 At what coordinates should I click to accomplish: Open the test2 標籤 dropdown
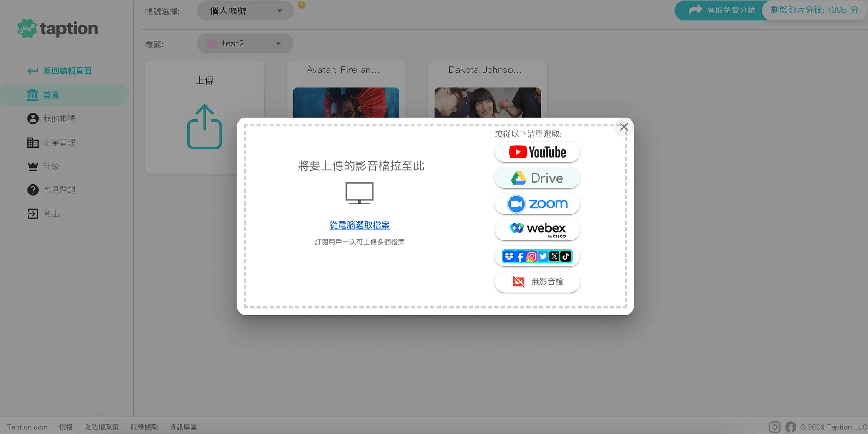point(245,43)
